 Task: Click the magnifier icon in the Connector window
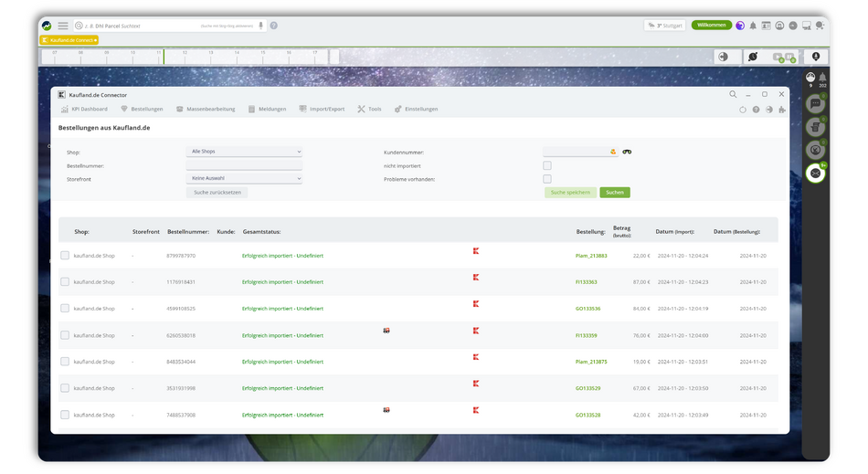click(x=733, y=94)
